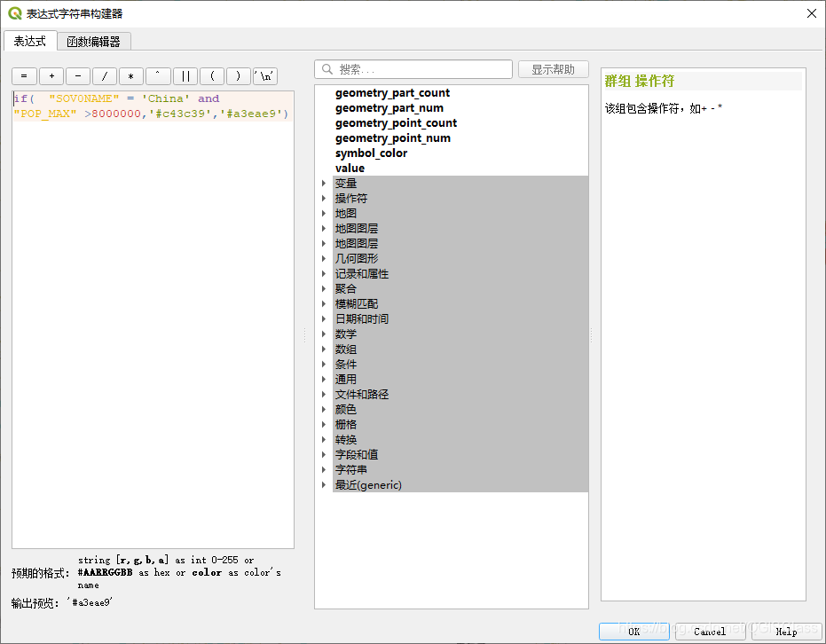Image resolution: width=826 pixels, height=644 pixels.
Task: Select geometry_part_num in function list
Action: click(x=389, y=108)
